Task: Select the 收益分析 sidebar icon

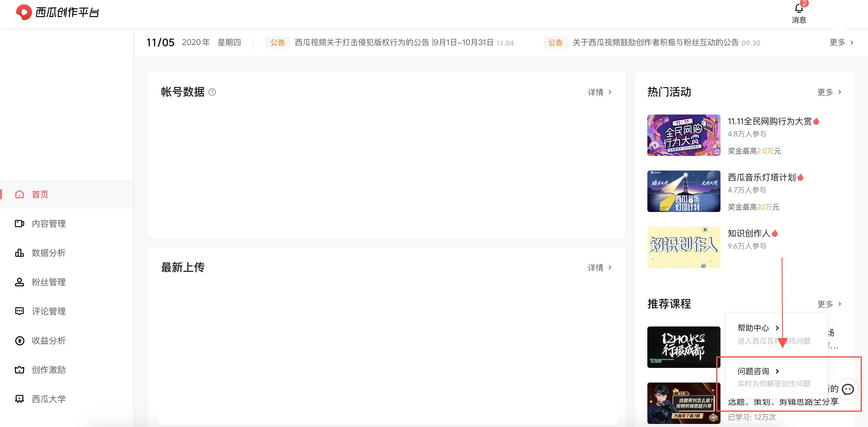Action: (20, 341)
